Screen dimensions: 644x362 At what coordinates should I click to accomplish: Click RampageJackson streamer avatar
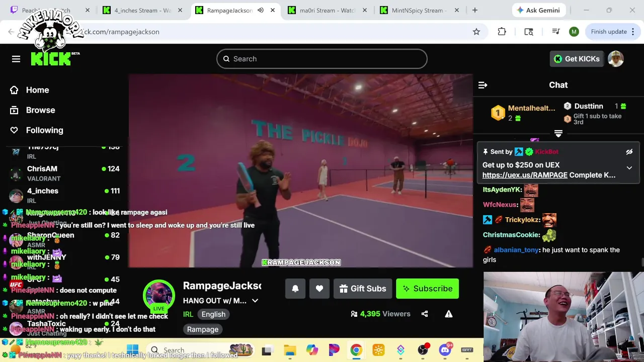point(159,295)
